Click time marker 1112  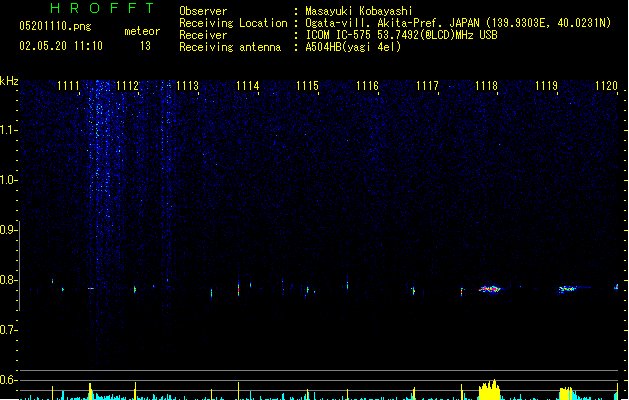pos(127,86)
